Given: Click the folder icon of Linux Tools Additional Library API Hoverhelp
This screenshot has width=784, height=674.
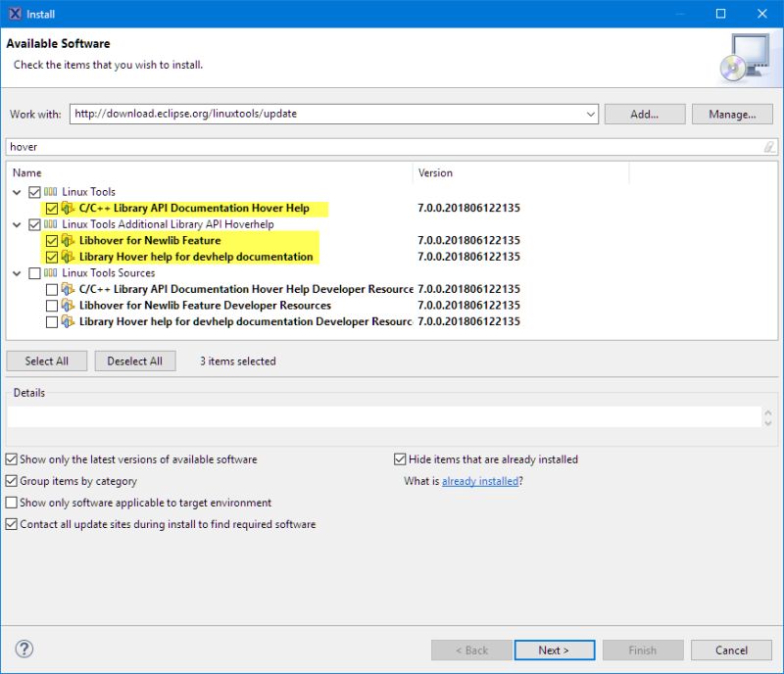Looking at the screenshot, I should click(x=48, y=223).
